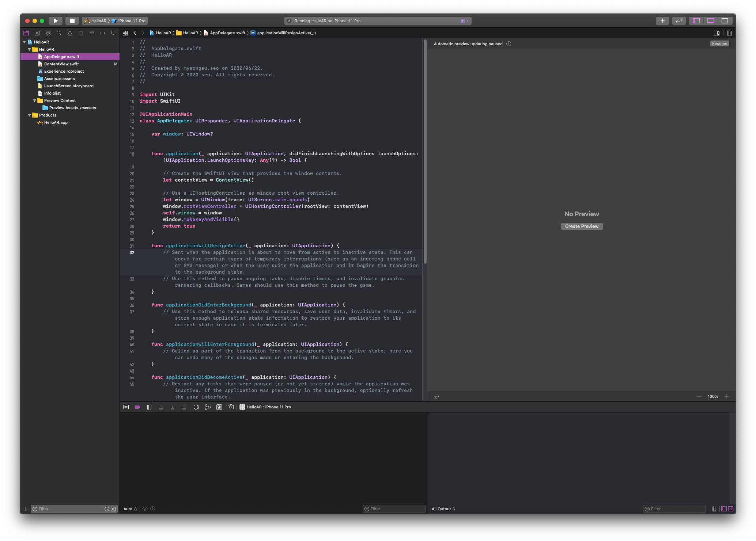This screenshot has width=756, height=541.
Task: Open the Issue navigator warning icon
Action: point(70,33)
